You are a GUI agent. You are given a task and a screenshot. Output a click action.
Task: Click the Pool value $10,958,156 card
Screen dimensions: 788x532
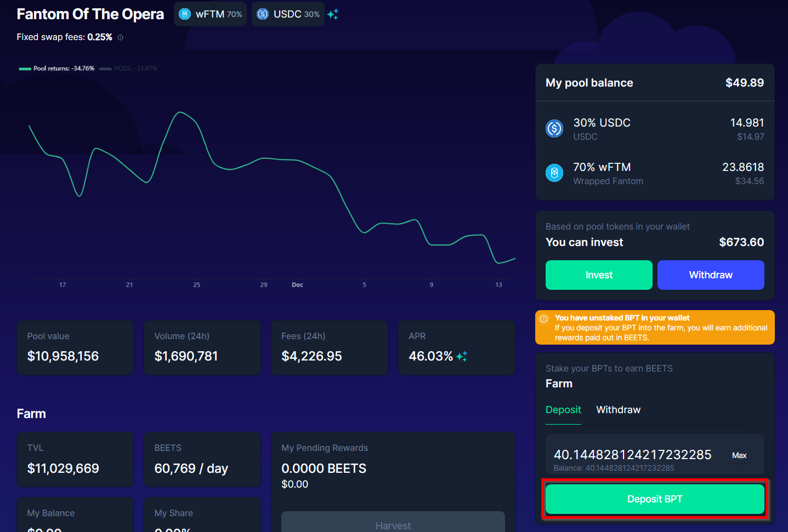tap(75, 348)
